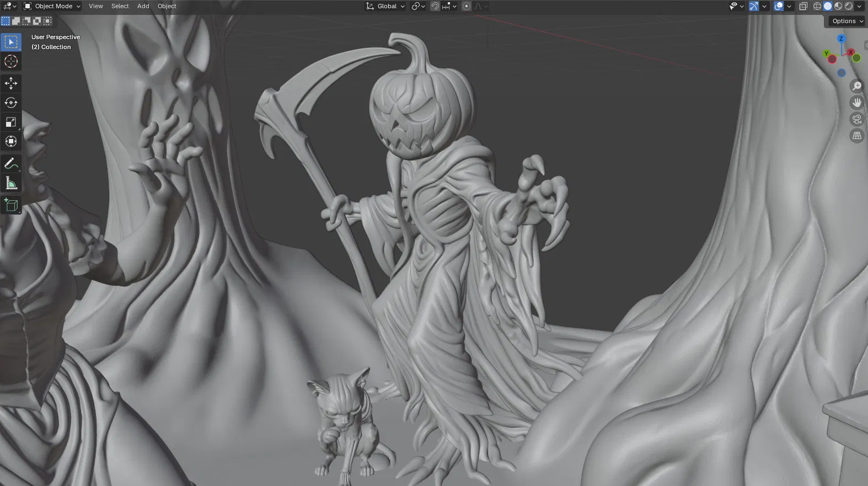Switch to solid viewport shading

point(828,6)
